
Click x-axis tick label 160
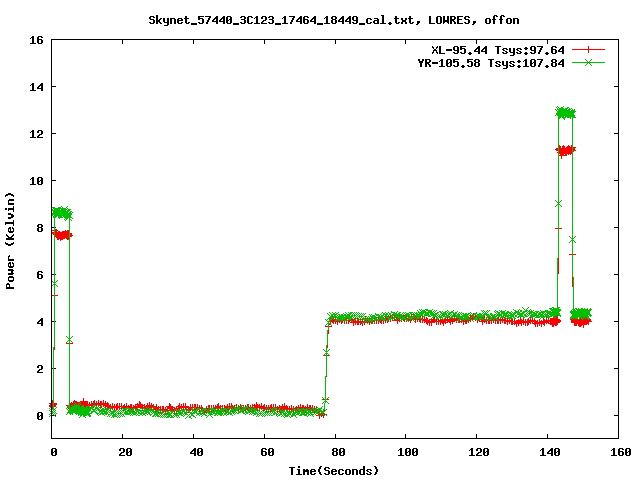[x=621, y=452]
